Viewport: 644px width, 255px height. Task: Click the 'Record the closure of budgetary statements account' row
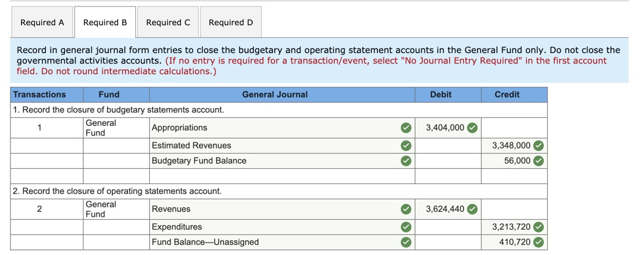tap(279, 110)
